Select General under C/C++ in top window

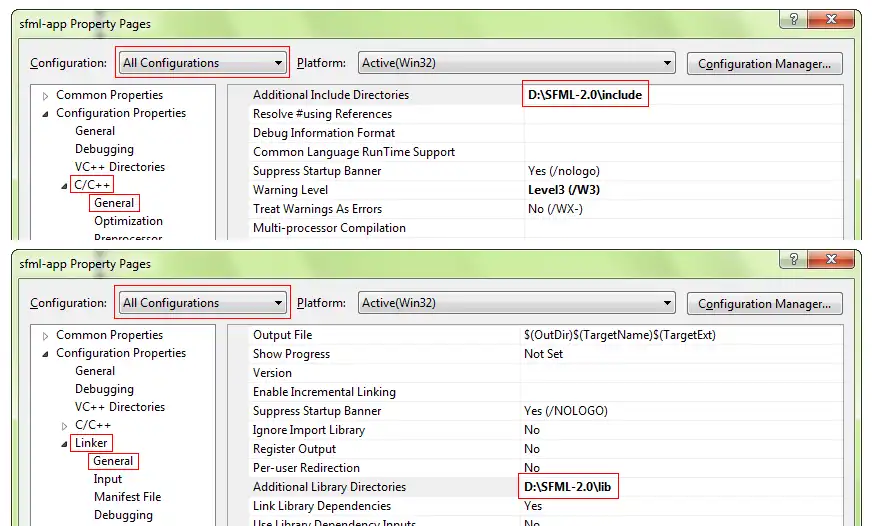(x=114, y=203)
